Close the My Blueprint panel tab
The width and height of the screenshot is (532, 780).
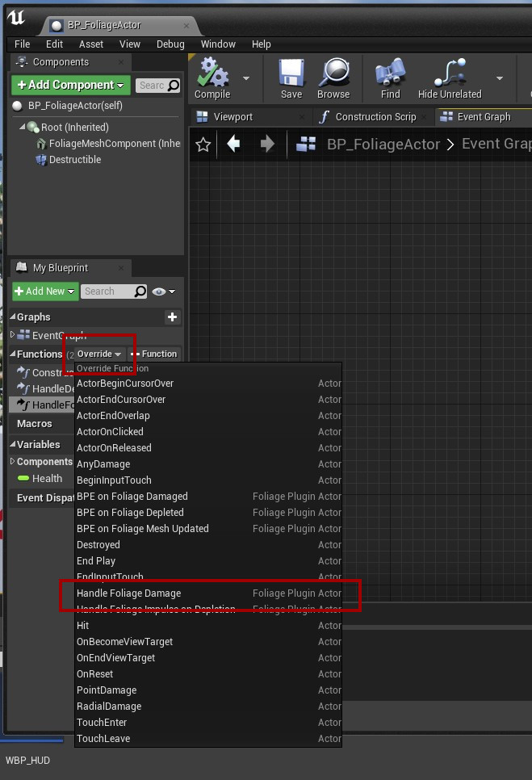point(121,268)
